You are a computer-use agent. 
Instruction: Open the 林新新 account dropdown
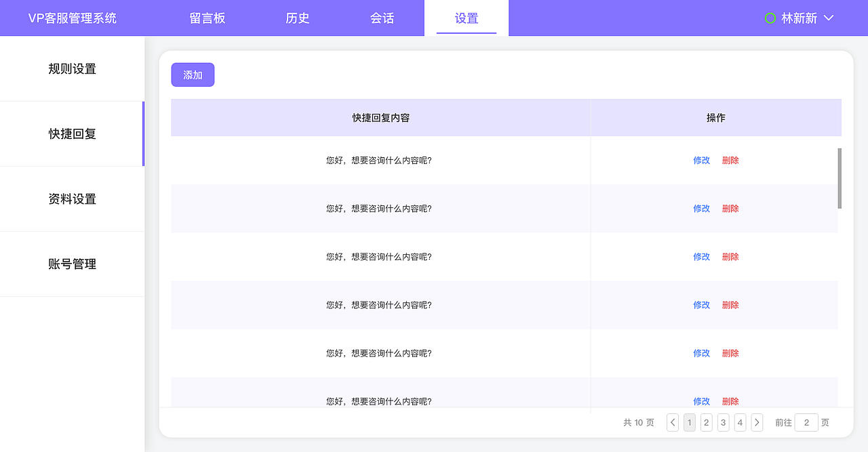coord(800,18)
